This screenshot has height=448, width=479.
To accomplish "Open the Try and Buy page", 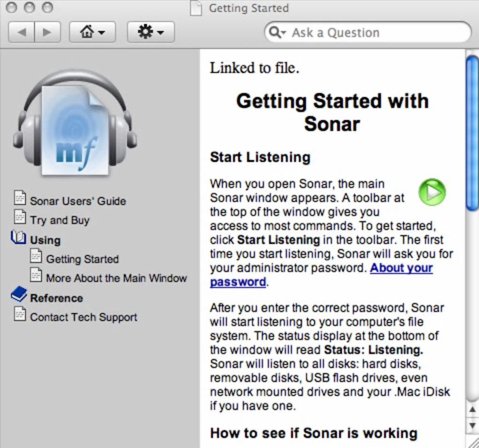I will tap(60, 220).
